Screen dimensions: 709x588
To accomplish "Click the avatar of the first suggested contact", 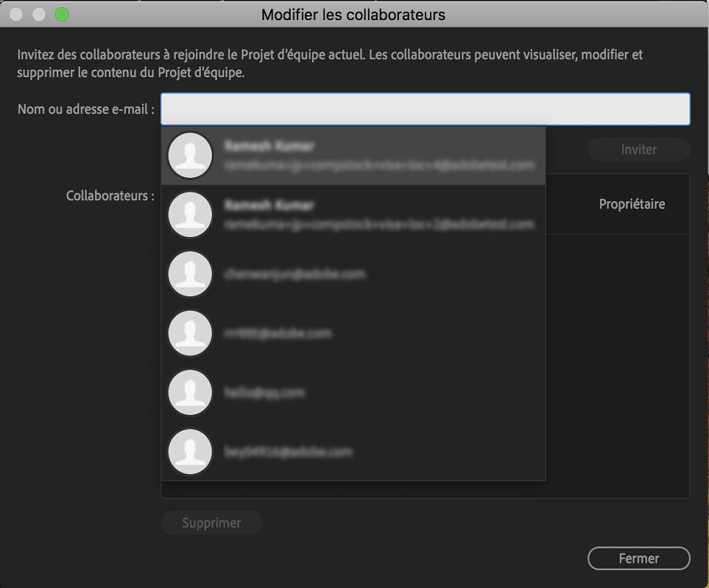I will [x=190, y=156].
